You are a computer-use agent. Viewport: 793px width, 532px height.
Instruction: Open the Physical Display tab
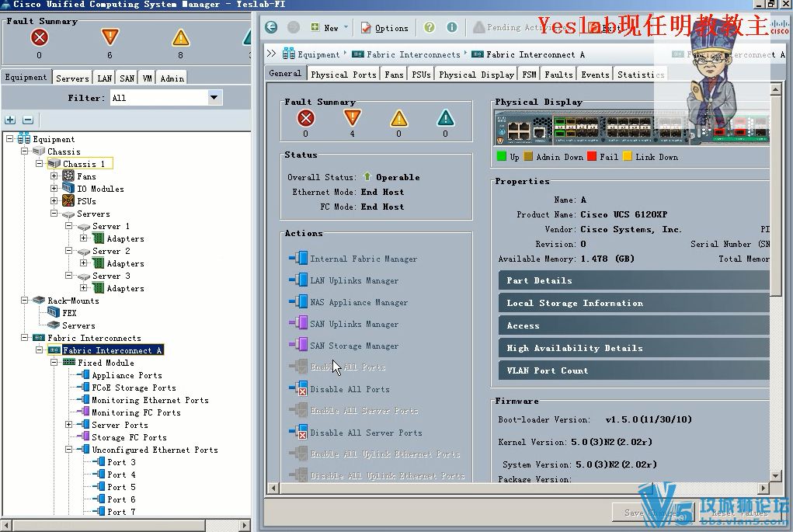click(476, 75)
